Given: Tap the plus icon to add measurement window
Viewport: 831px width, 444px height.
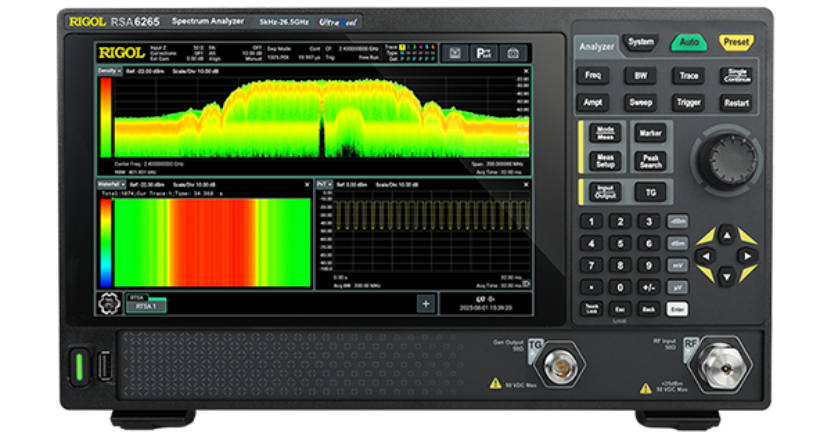Looking at the screenshot, I should [426, 304].
